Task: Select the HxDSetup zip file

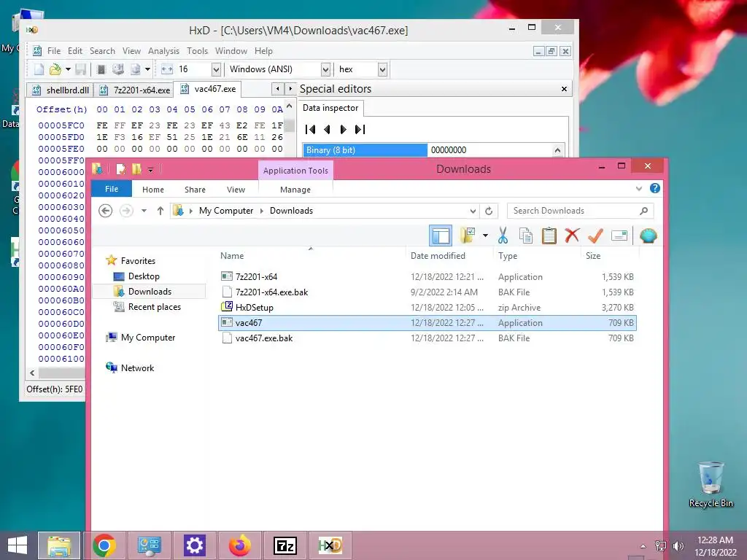Action: point(427,308)
